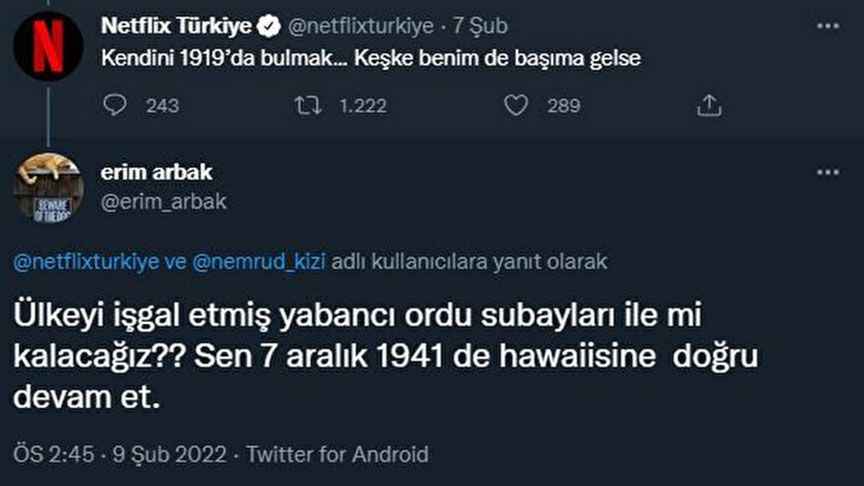This screenshot has height=486, width=864.
Task: Open more options for erim arbak's tweet
Action: [827, 172]
